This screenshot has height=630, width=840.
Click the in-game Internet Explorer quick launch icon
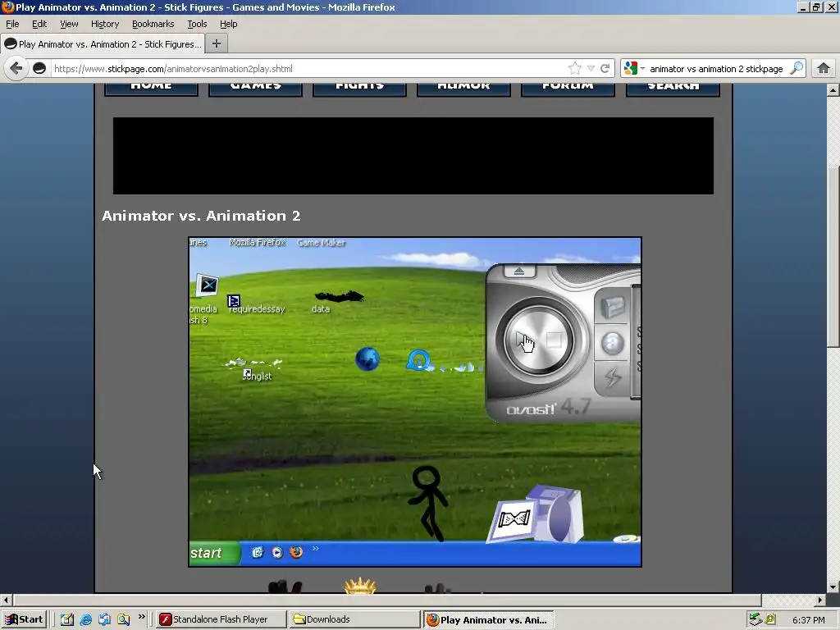pos(258,552)
